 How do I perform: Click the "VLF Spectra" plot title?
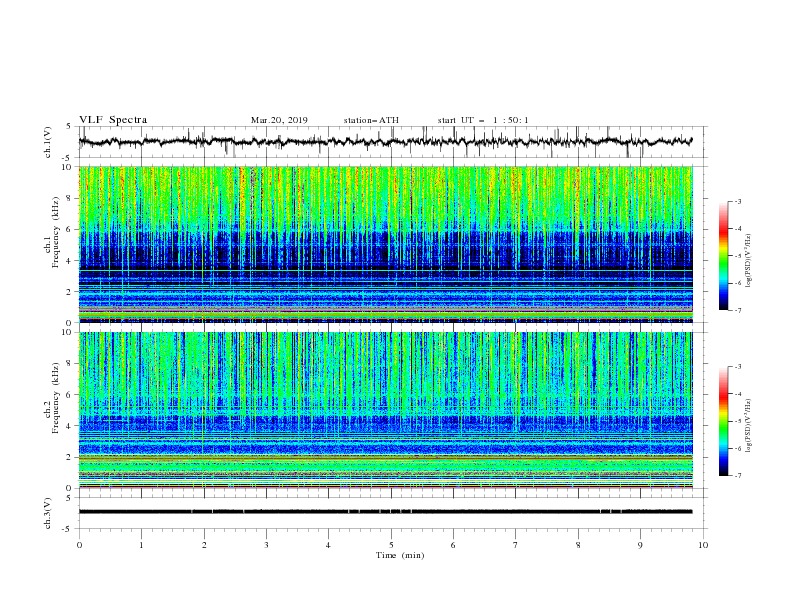point(113,120)
